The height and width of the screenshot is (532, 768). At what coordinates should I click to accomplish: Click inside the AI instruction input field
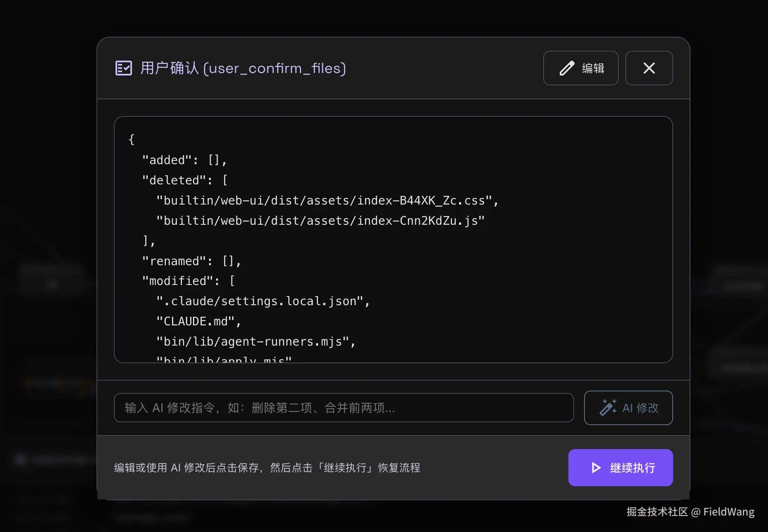(x=344, y=408)
